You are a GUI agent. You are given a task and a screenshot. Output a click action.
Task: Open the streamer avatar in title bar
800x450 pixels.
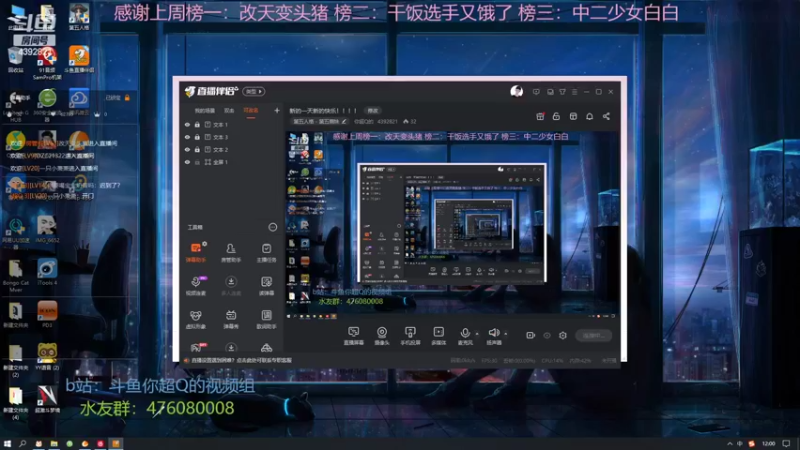tap(516, 91)
